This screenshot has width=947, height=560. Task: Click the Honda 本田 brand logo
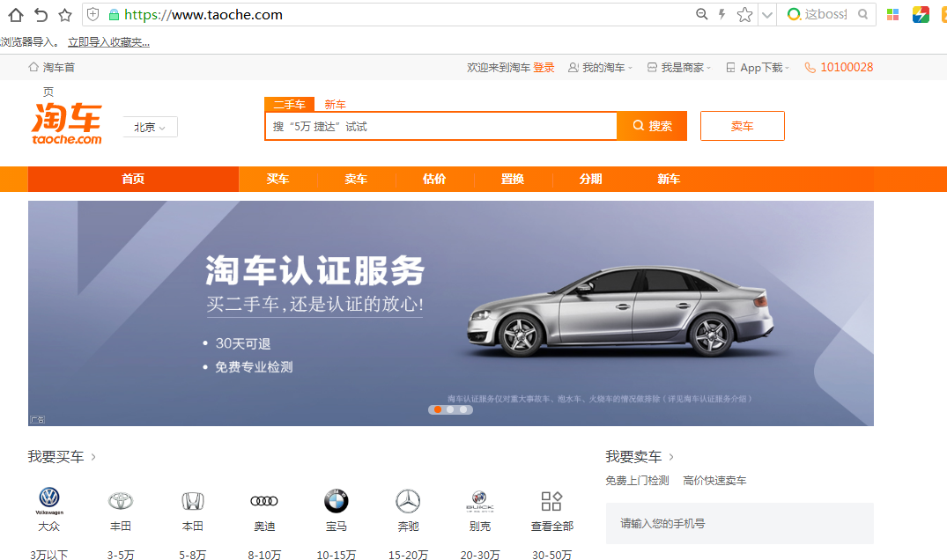[x=193, y=501]
